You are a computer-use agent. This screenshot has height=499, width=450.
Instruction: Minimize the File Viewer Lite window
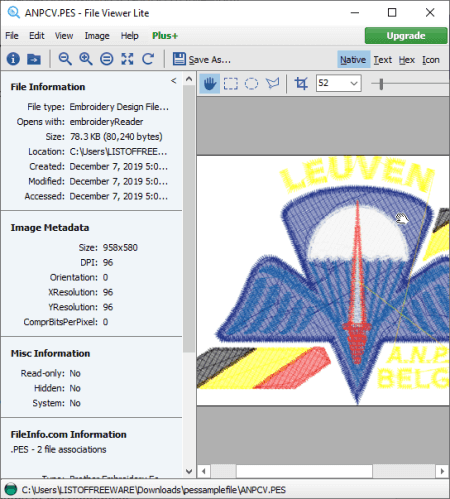pyautogui.click(x=355, y=13)
